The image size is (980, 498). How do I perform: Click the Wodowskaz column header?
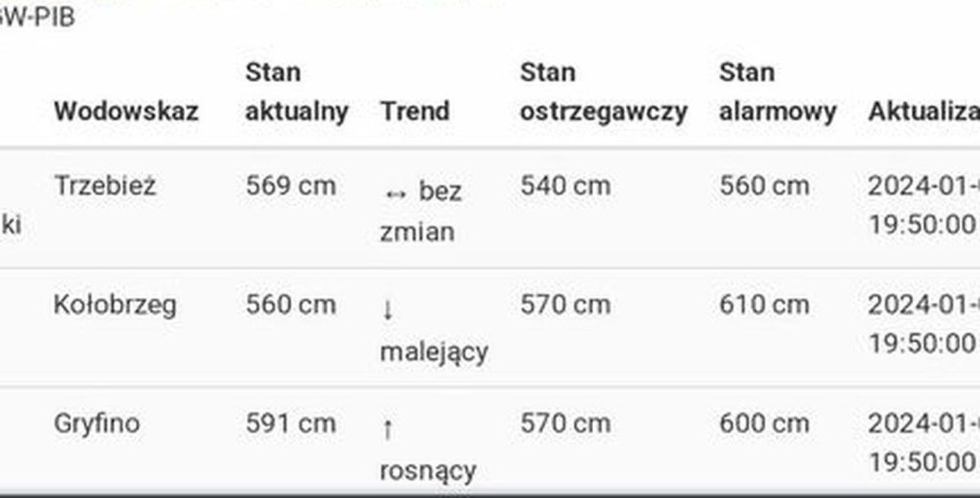(x=126, y=111)
